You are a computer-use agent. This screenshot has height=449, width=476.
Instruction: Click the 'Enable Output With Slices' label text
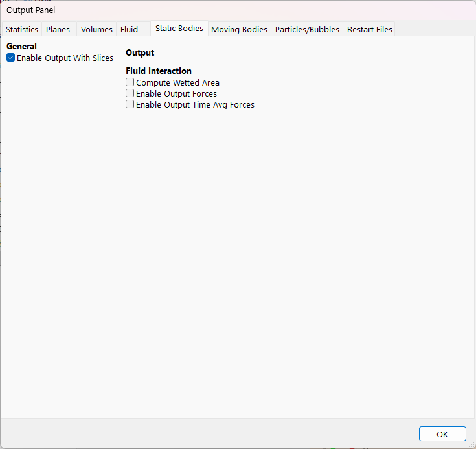(65, 58)
